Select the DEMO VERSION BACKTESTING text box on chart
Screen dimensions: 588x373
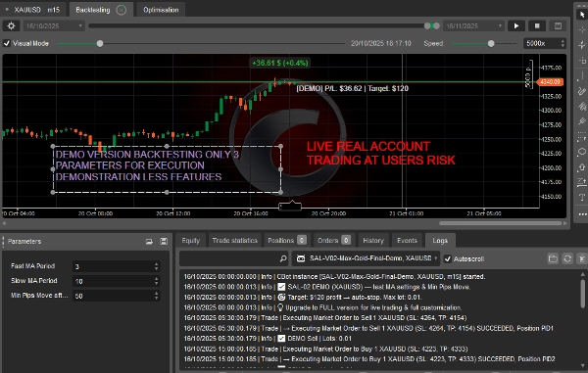tap(167, 169)
